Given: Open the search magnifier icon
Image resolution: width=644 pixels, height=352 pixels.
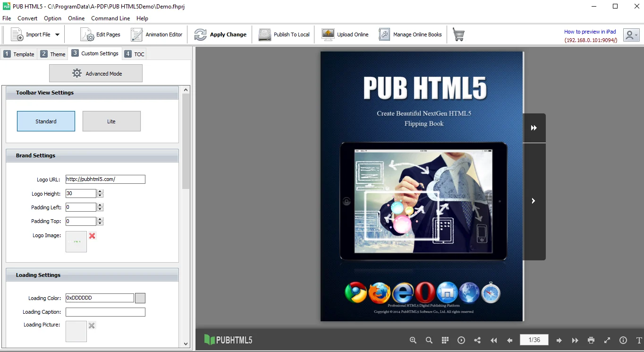Looking at the screenshot, I should tap(429, 340).
